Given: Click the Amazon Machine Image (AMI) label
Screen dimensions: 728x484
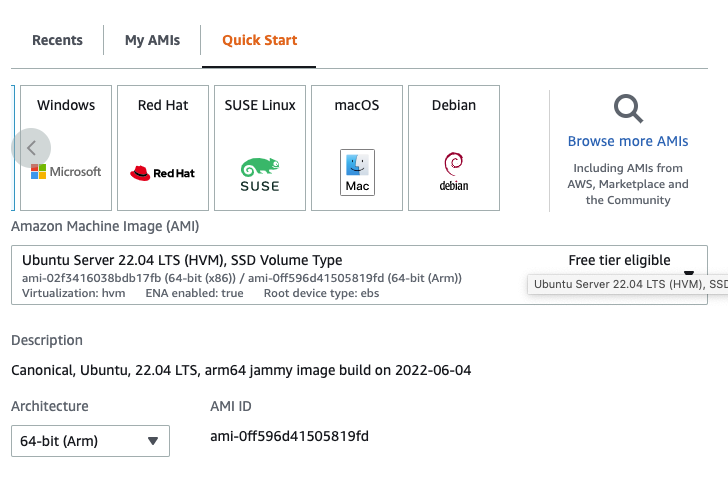Looking at the screenshot, I should pos(105,226).
